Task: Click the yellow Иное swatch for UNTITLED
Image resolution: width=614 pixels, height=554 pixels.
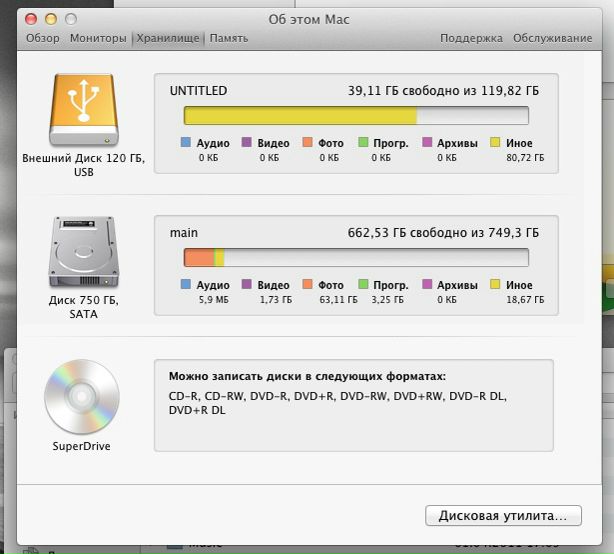Action: coord(495,143)
